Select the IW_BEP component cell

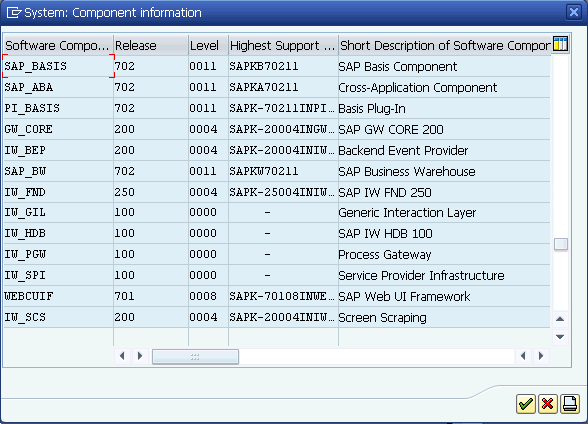(x=58, y=150)
